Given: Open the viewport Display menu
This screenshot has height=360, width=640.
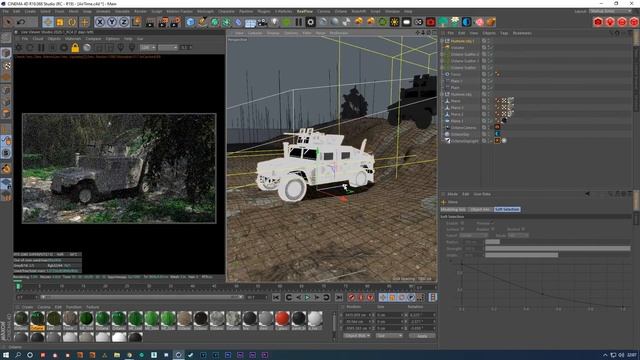Looking at the screenshot, I should pos(273,33).
